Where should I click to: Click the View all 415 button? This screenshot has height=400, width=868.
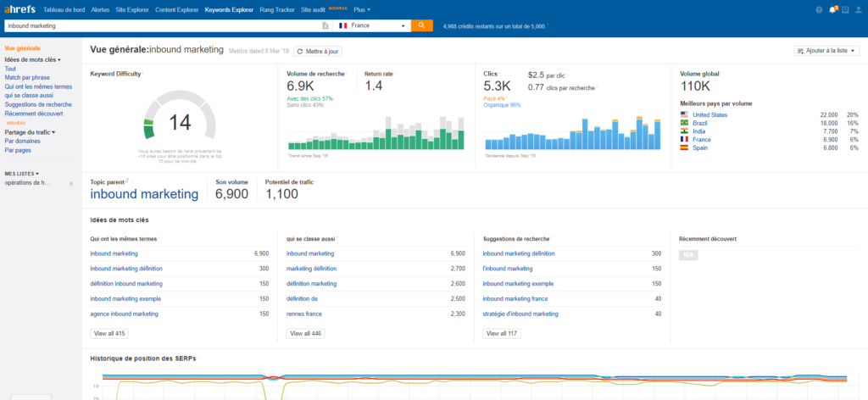pyautogui.click(x=110, y=334)
